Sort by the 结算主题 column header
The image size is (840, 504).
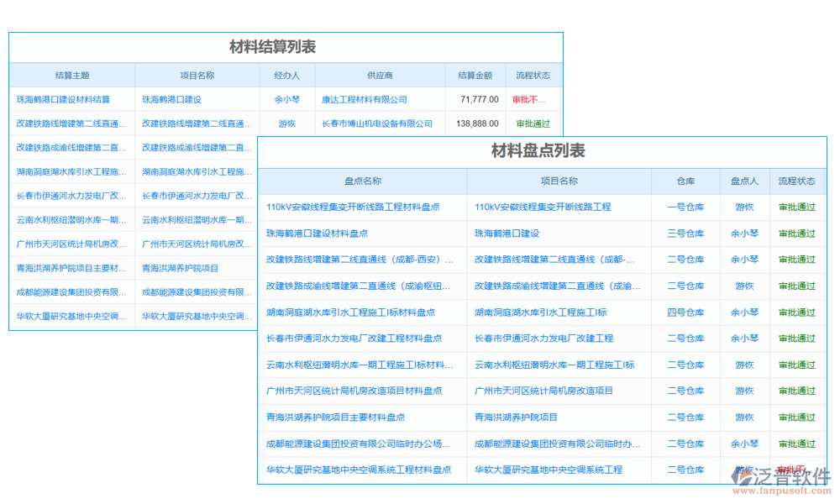72,75
